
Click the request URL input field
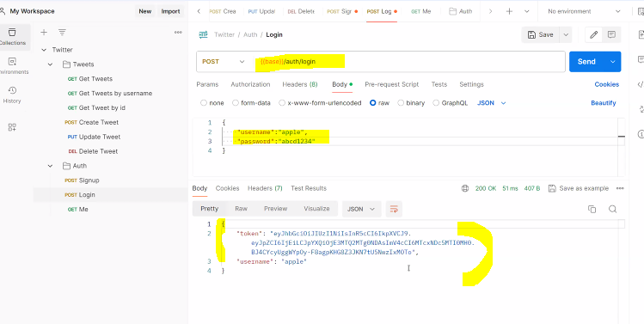[x=410, y=62]
